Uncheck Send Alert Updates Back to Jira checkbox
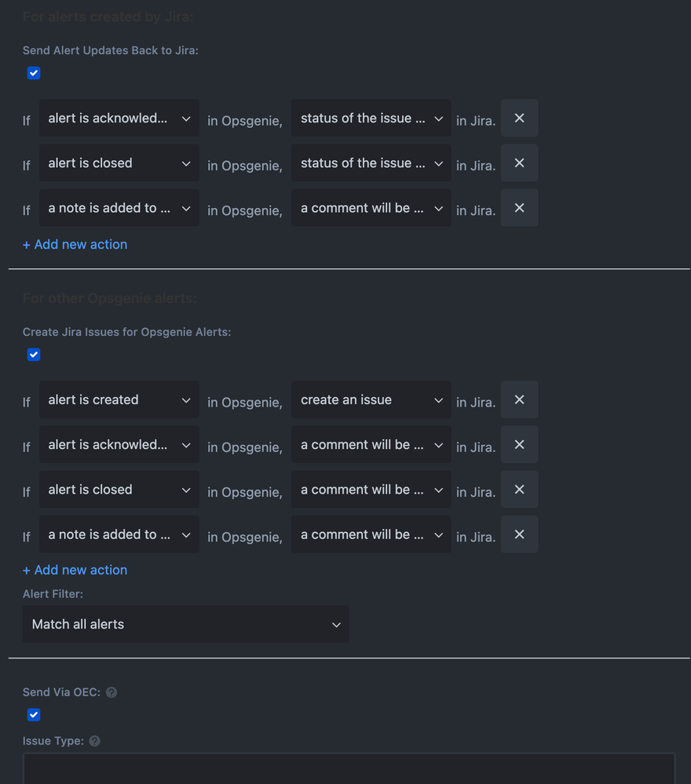Image resolution: width=691 pixels, height=784 pixels. [x=34, y=73]
